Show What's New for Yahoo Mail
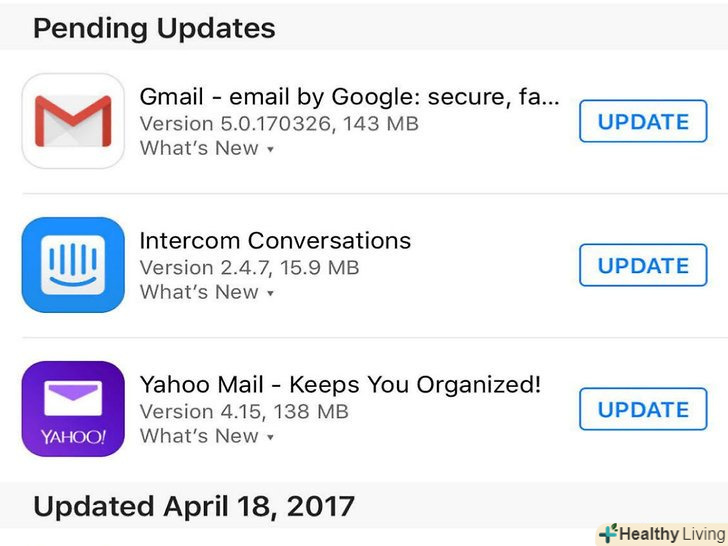Viewport: 728px width, 546px height. tap(206, 437)
